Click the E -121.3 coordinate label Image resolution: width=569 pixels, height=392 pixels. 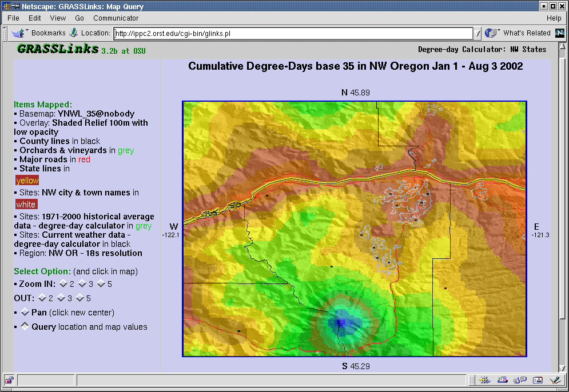click(x=540, y=231)
